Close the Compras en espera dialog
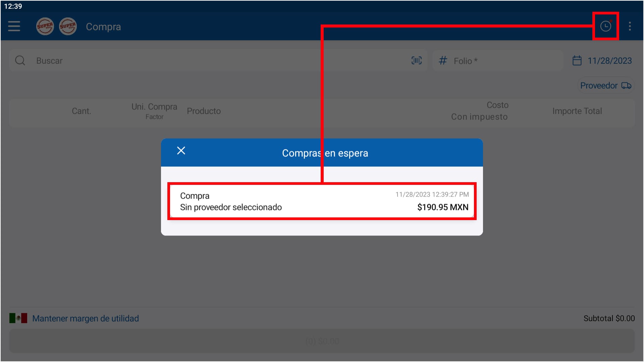 [181, 151]
